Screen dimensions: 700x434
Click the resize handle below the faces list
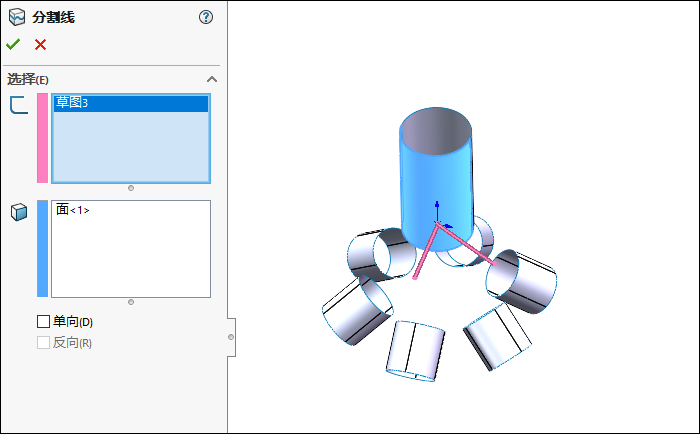pyautogui.click(x=131, y=302)
